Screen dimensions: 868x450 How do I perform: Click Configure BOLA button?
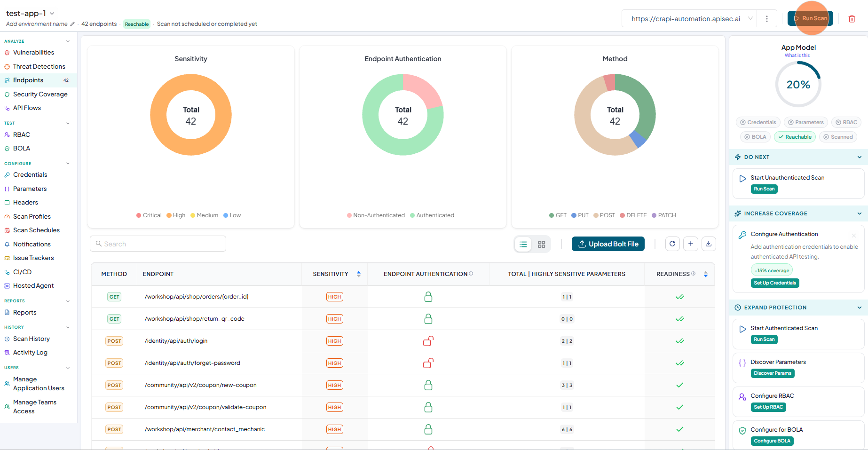(x=772, y=441)
